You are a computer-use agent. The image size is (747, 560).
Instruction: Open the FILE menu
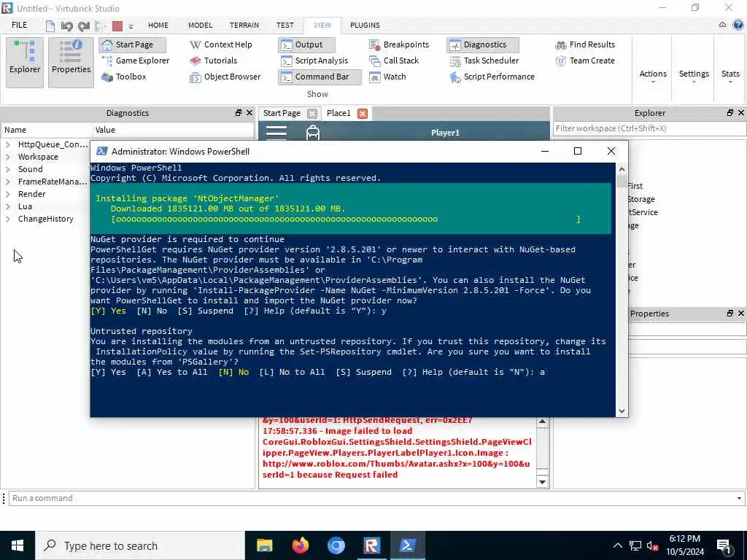click(x=19, y=26)
